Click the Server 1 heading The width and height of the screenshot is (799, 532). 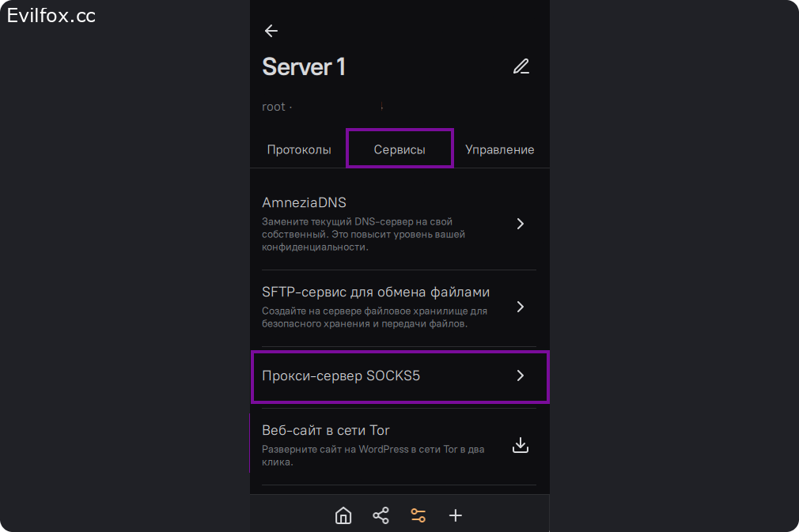tap(304, 67)
